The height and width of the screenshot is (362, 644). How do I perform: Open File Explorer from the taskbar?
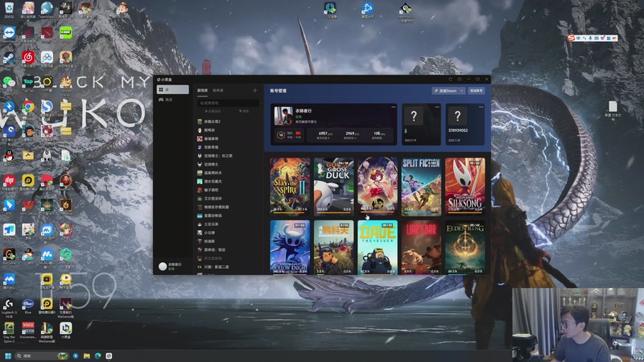[x=87, y=356]
